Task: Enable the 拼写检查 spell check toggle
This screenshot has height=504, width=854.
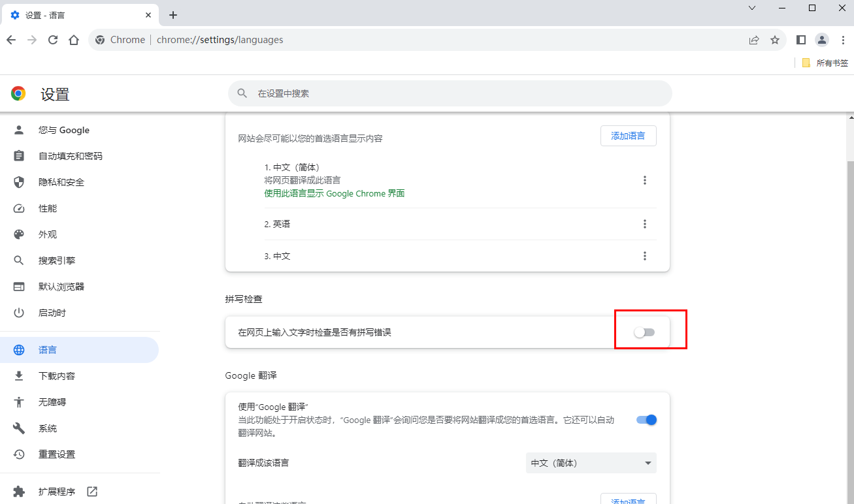Action: click(x=644, y=332)
